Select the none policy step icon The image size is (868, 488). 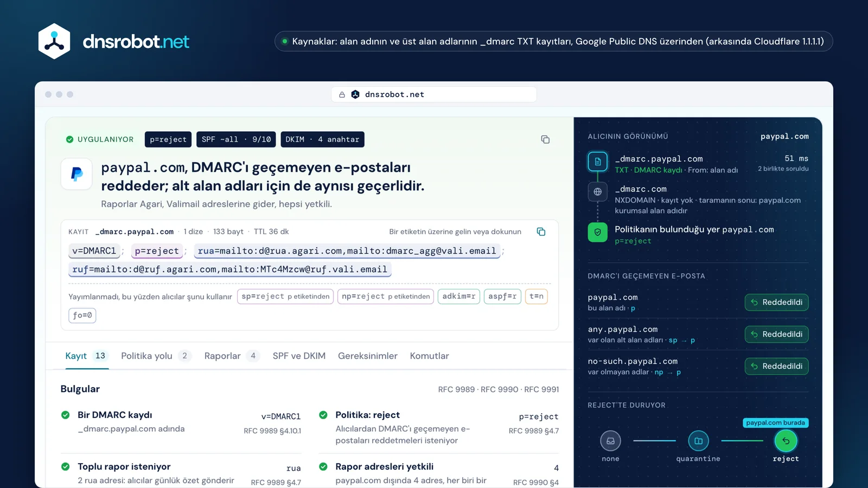[x=610, y=441]
